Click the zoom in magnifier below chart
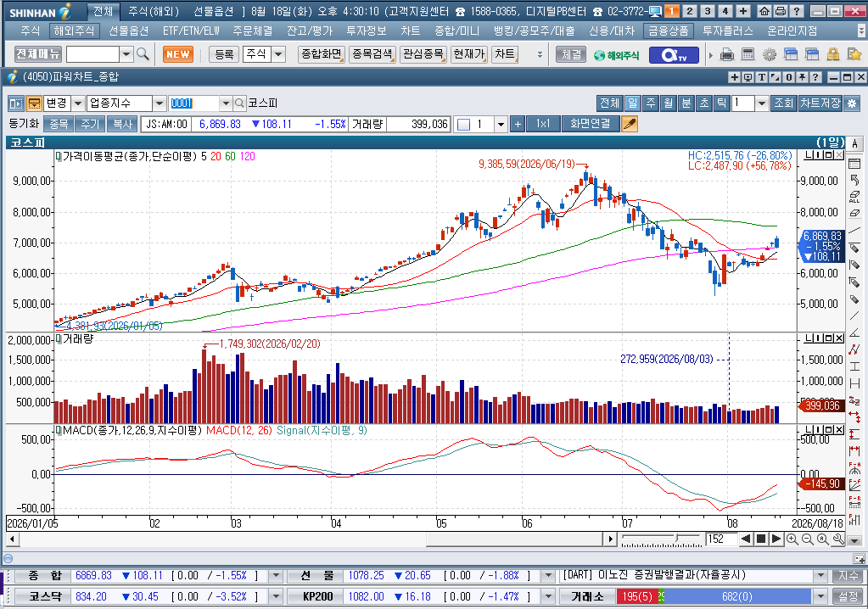 (x=792, y=539)
